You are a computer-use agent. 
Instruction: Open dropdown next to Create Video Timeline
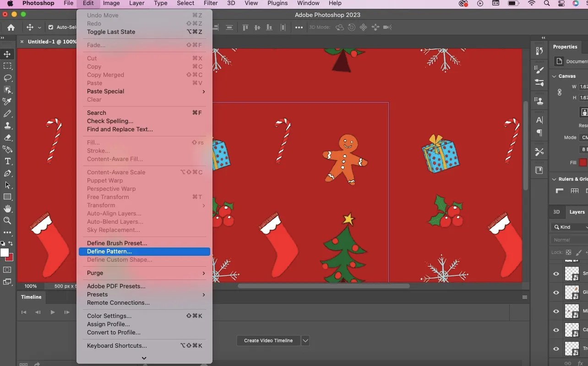305,340
